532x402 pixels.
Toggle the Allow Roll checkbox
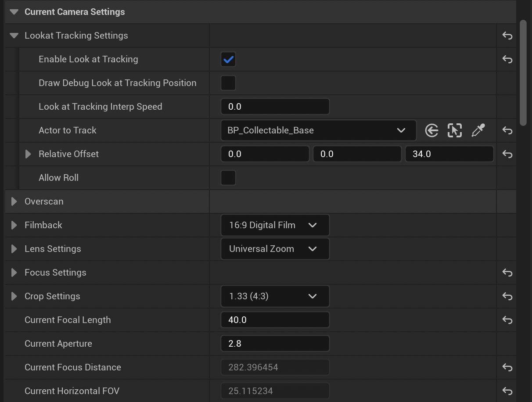(228, 178)
